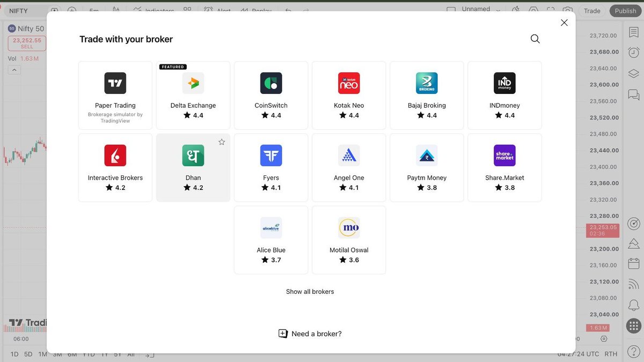
Task: Select Fyers broker card
Action: point(271,168)
